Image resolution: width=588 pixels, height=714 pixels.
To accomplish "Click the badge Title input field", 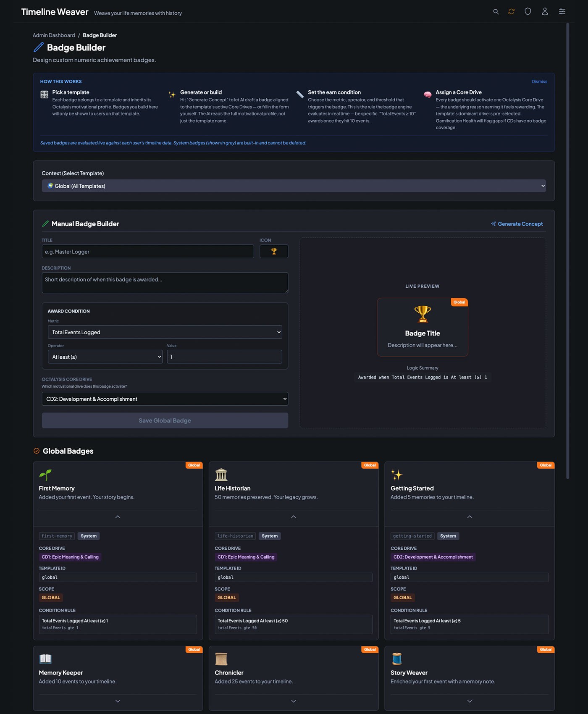I will pos(148,252).
